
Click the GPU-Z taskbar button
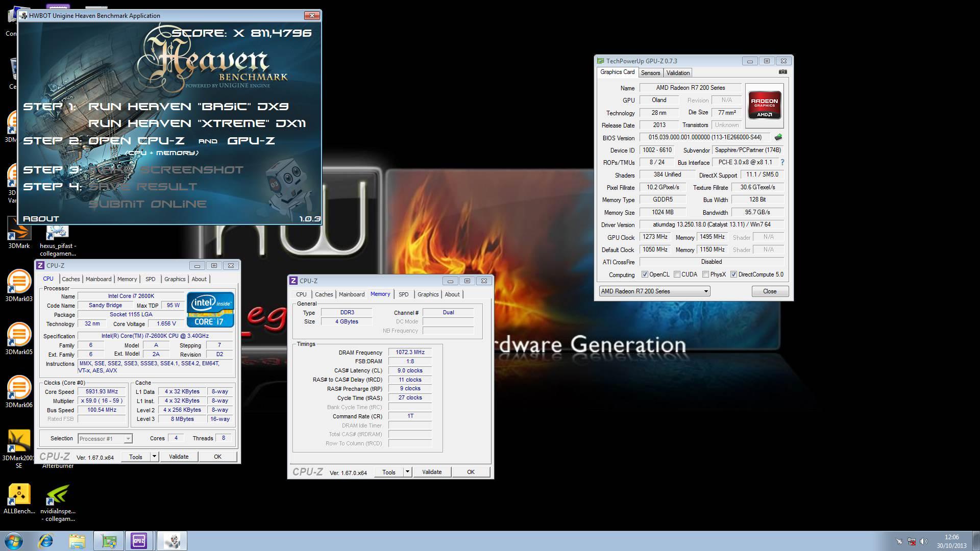click(x=109, y=541)
